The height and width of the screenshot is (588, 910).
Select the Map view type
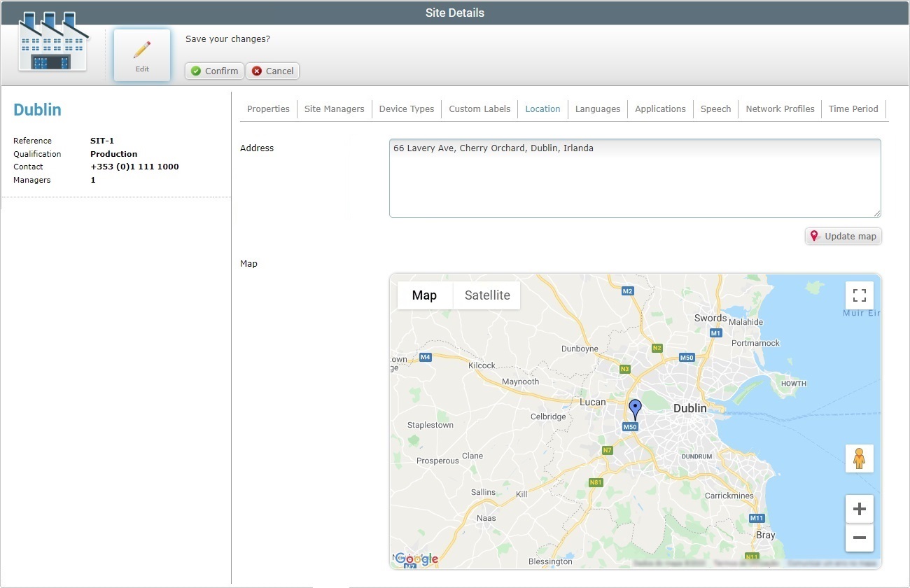(x=424, y=295)
